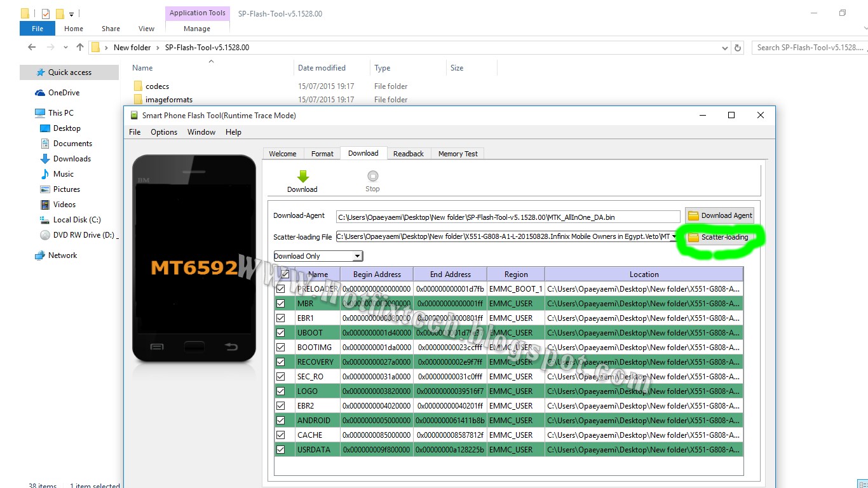Uncheck the ANDROID partition checkbox
This screenshot has width=868, height=488.
[x=281, y=421]
